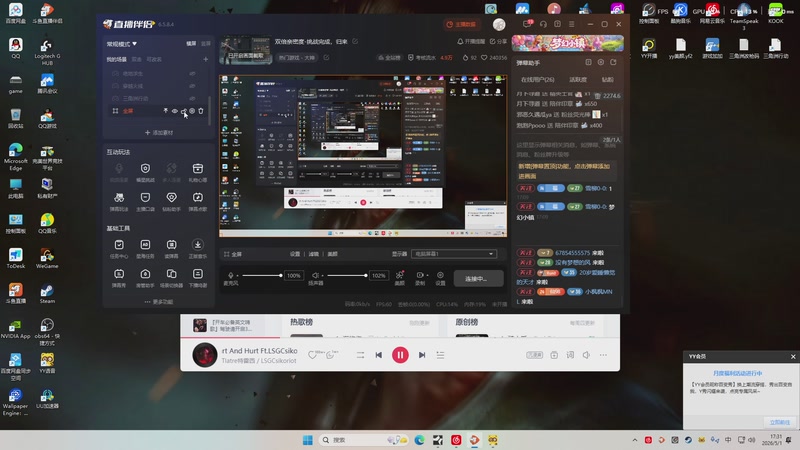
Task: Click the 连接中 start streaming button
Action: click(478, 279)
